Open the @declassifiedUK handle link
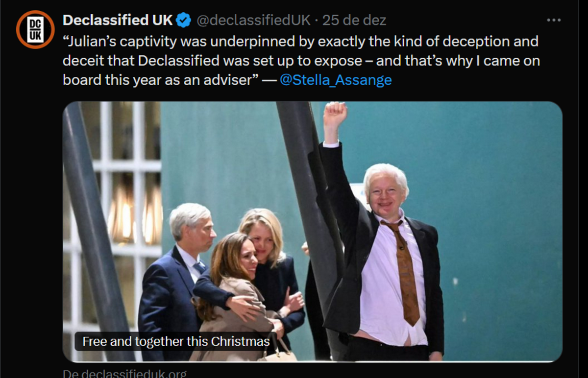This screenshot has height=378, width=588. pyautogui.click(x=253, y=21)
